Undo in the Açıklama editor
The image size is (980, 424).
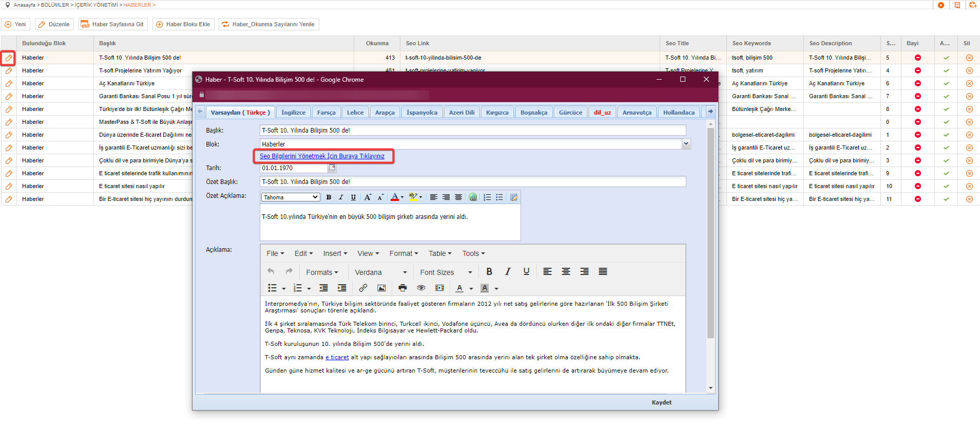[271, 271]
